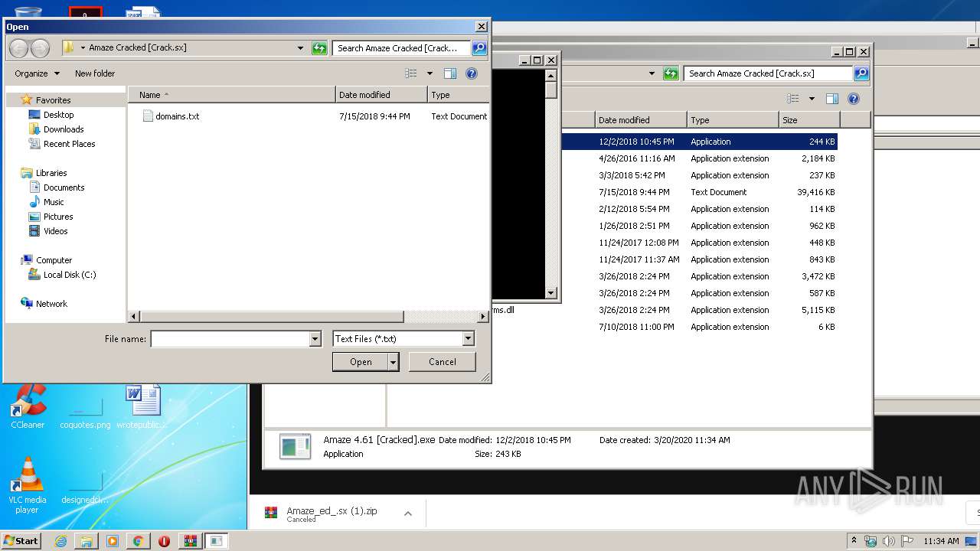Sort the Explorer window by the Size column
Viewport: 980px width, 551px height.
809,120
